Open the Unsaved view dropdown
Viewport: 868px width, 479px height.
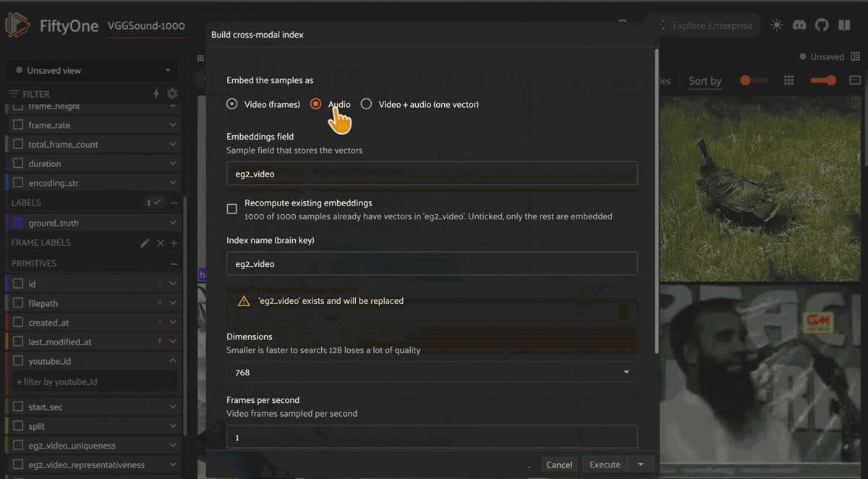coord(93,71)
